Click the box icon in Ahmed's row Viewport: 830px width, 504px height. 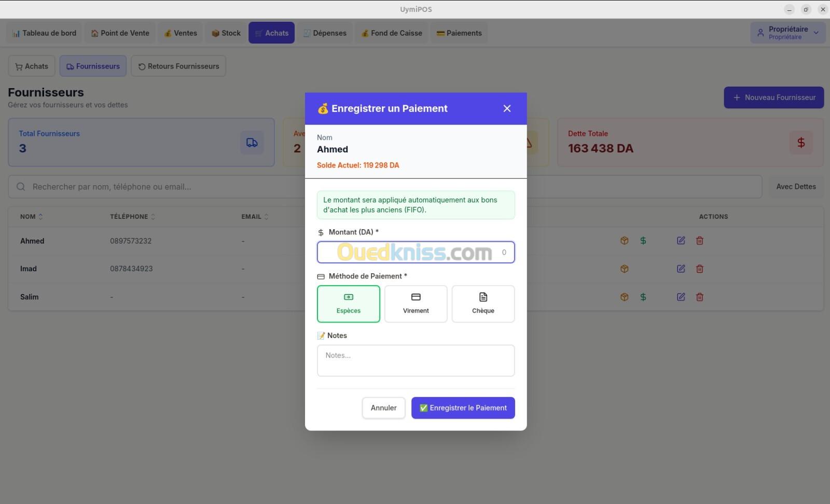[625, 241]
